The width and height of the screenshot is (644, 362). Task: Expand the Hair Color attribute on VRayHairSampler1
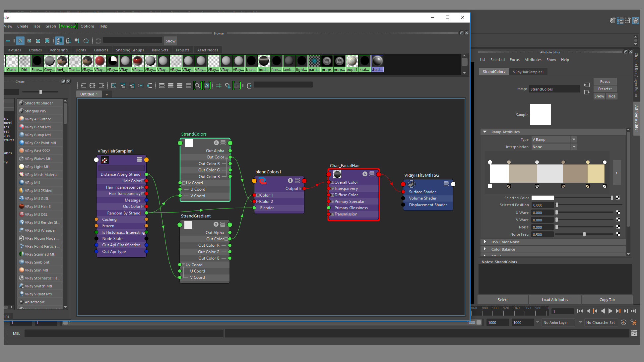(x=143, y=181)
